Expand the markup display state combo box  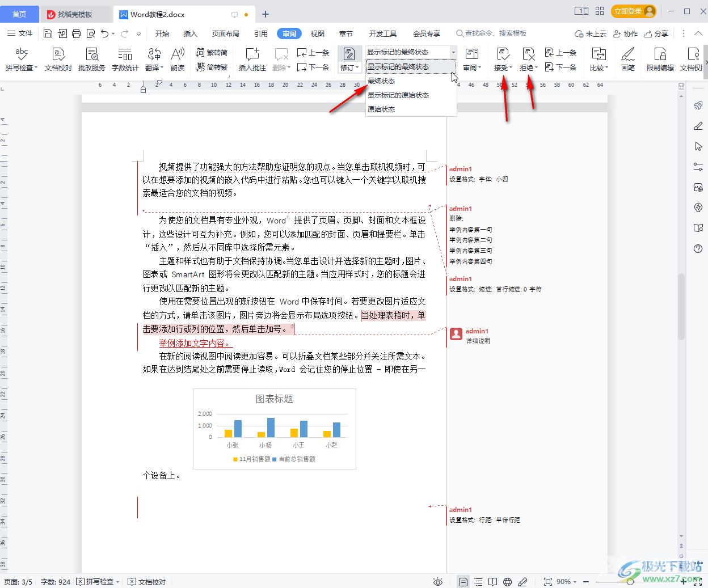[453, 52]
